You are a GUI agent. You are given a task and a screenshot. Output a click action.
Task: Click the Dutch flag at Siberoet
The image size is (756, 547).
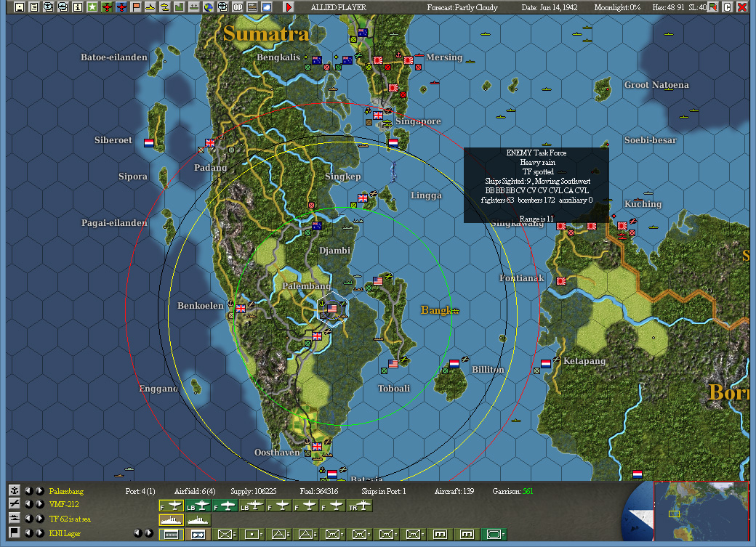tap(149, 142)
